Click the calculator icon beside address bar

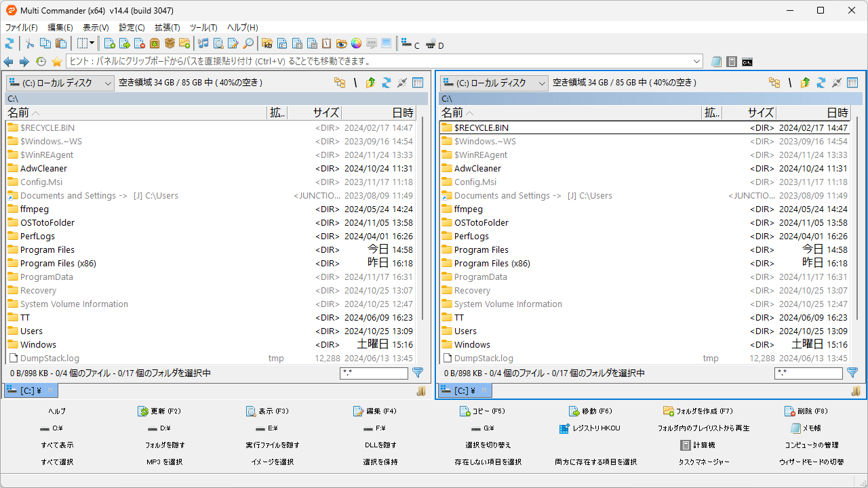click(732, 62)
